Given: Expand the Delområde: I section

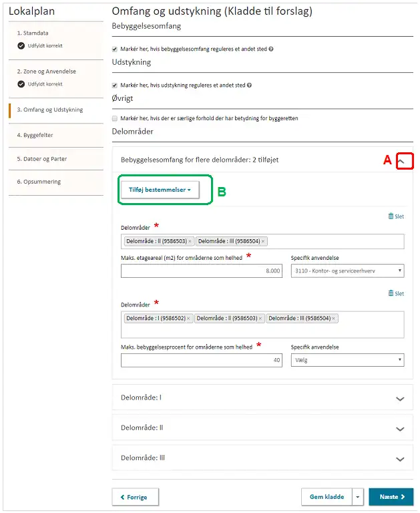Looking at the screenshot, I should click(400, 399).
